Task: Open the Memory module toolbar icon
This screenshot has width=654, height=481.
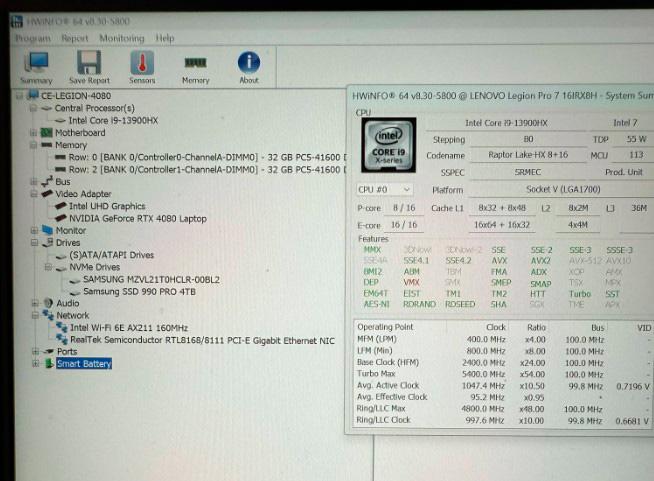Action: (x=195, y=63)
